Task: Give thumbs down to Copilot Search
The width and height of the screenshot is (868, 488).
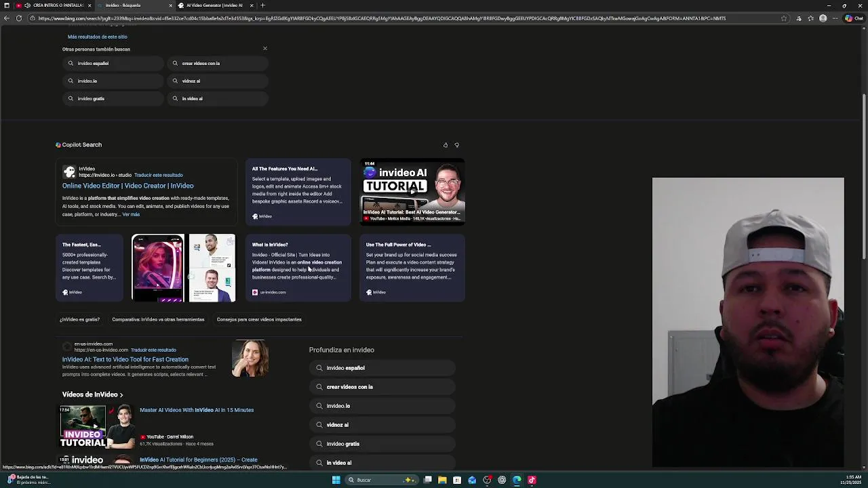Action: click(456, 145)
